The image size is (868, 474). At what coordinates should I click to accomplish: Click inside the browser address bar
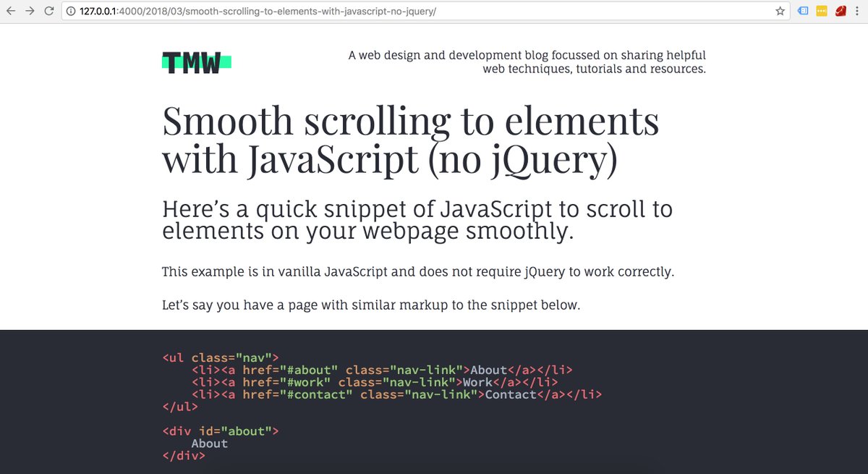coord(289,12)
